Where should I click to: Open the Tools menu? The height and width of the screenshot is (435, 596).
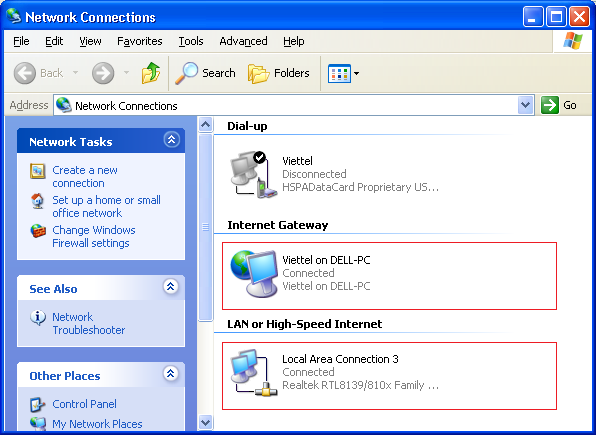[191, 41]
